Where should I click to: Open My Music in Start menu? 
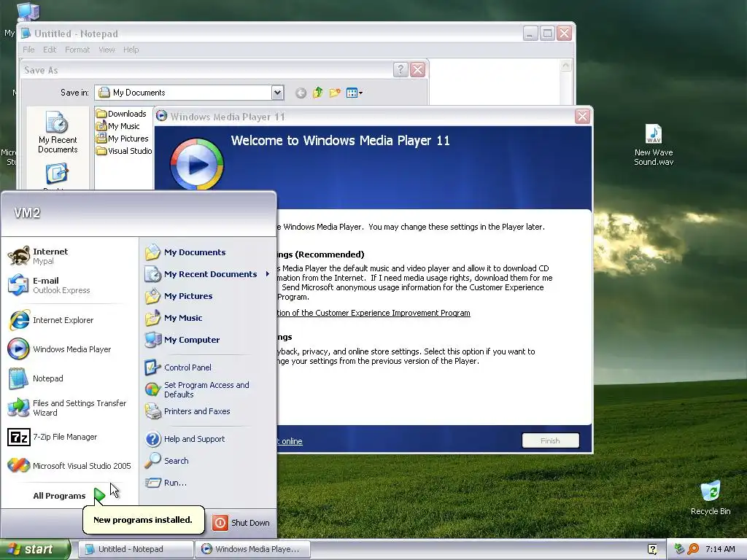coord(208,318)
